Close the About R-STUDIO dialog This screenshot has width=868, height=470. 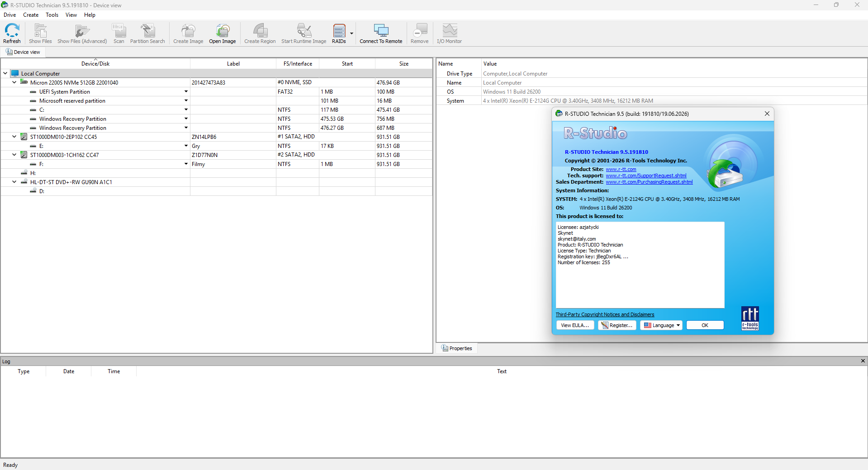click(x=767, y=114)
